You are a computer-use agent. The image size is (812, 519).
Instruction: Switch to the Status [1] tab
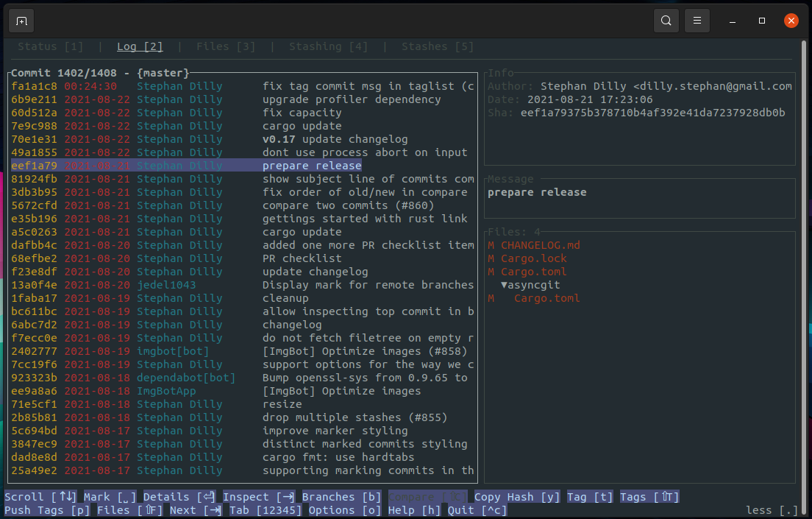(x=50, y=46)
